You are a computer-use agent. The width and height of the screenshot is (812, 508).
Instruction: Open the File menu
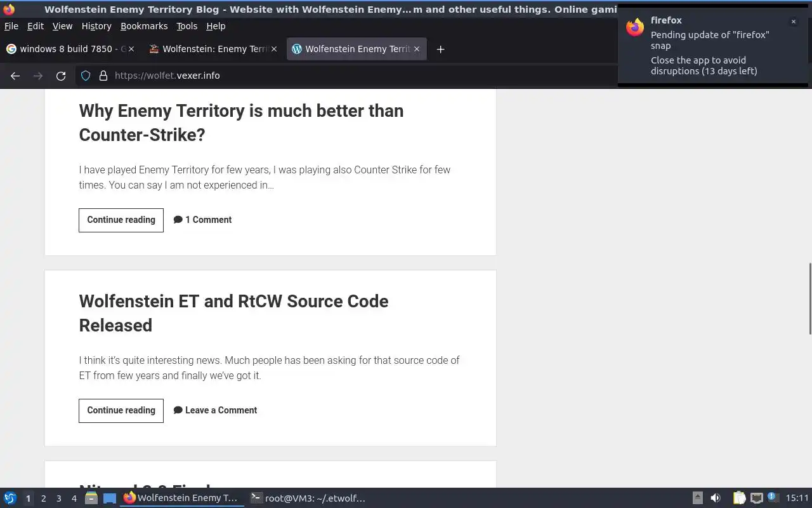pyautogui.click(x=11, y=26)
